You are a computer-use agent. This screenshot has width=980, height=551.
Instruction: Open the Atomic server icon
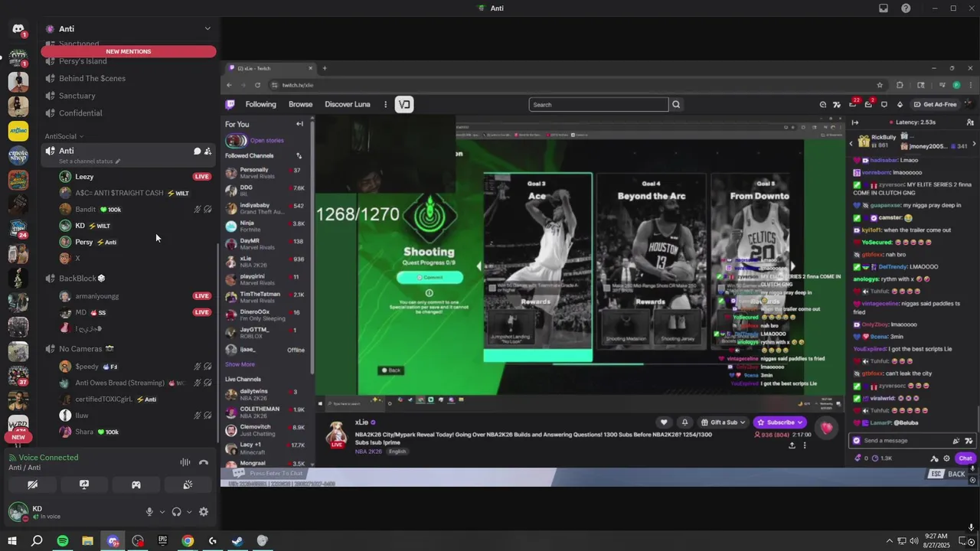[x=18, y=130]
